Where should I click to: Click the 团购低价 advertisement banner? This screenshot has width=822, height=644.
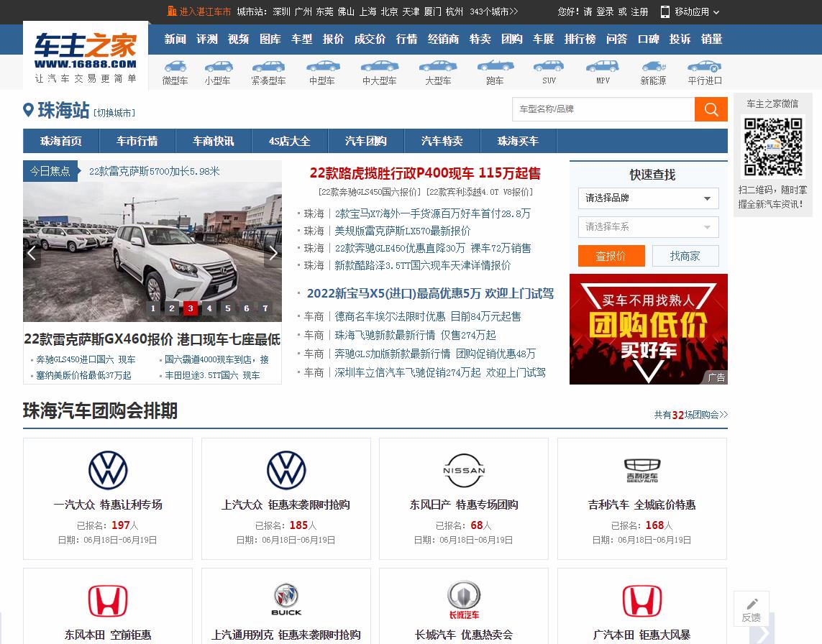tap(649, 329)
